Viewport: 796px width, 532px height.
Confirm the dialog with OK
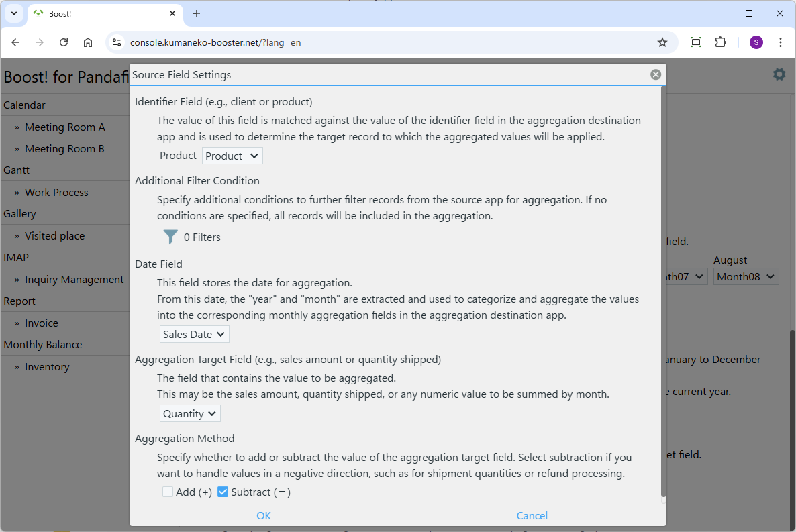[x=264, y=516]
